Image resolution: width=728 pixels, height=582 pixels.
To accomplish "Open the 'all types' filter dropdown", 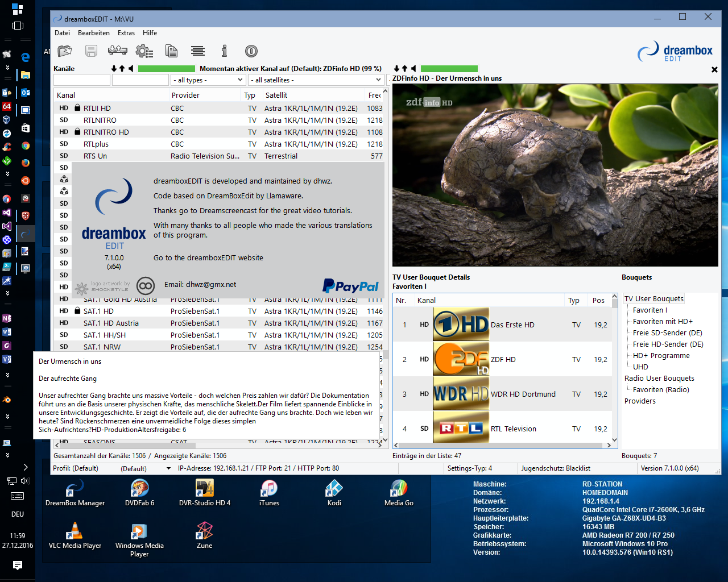I will pos(208,80).
